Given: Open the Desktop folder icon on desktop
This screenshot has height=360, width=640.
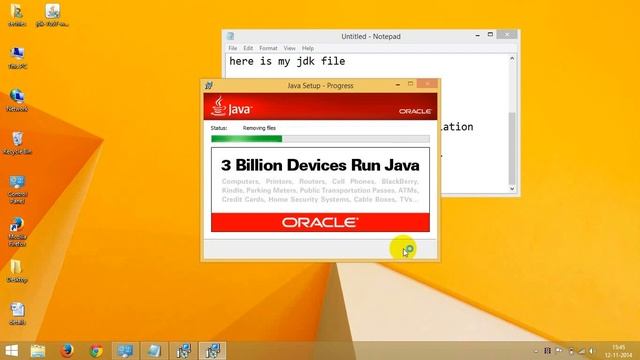Looking at the screenshot, I should pos(17,271).
